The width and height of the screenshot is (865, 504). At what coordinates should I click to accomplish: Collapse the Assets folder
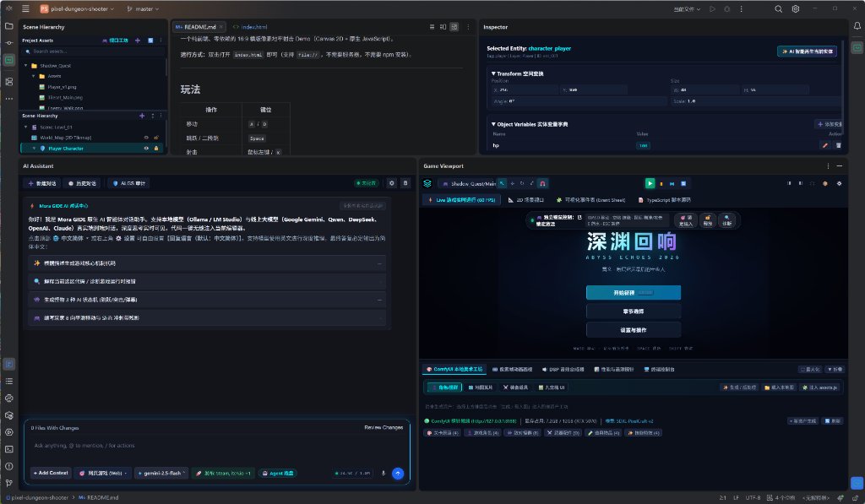pos(34,76)
